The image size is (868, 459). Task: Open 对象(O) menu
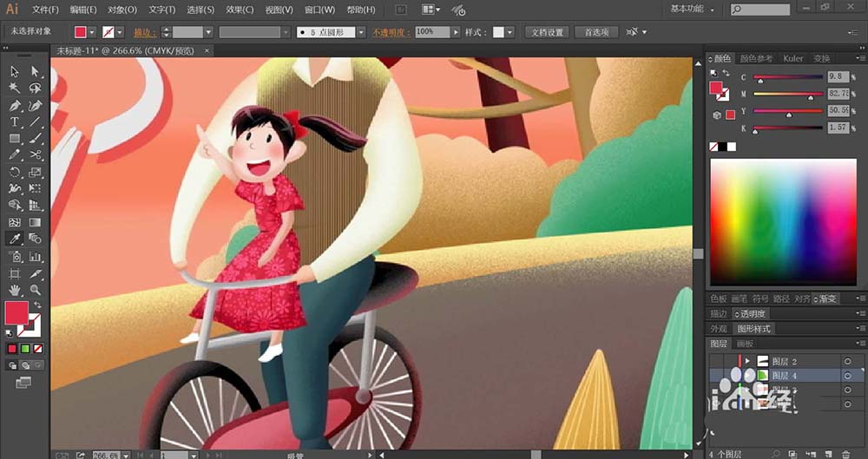(x=122, y=10)
